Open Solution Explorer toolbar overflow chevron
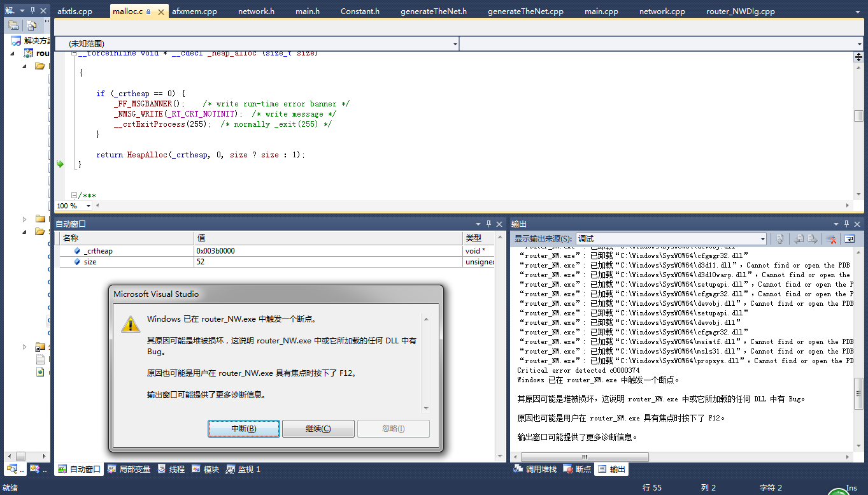The height and width of the screenshot is (495, 868). pos(46,23)
